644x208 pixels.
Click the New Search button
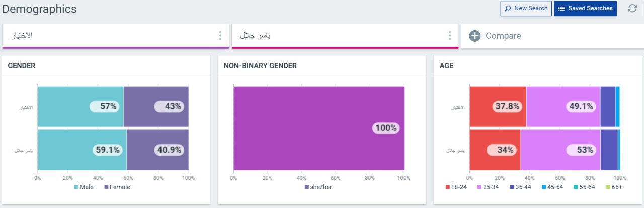[x=526, y=8]
